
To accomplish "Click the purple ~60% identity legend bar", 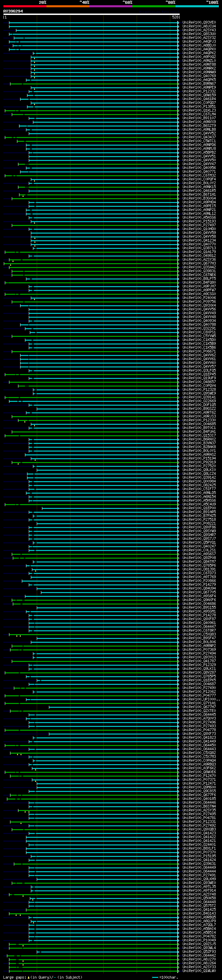I will [x=111, y=6].
